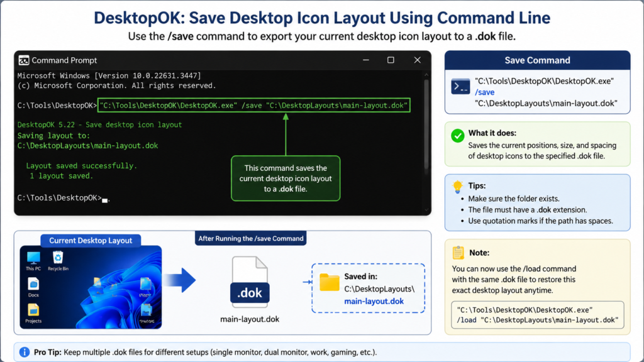This screenshot has height=362, width=644.
Task: Click the Current Desktop Layout label
Action: [x=91, y=241]
